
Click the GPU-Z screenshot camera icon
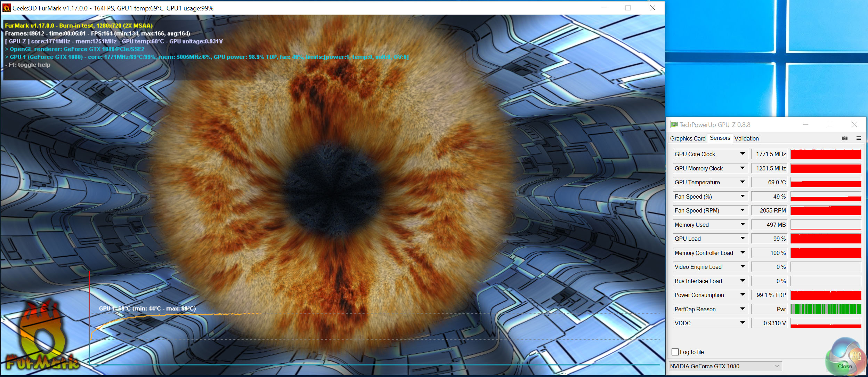click(844, 138)
